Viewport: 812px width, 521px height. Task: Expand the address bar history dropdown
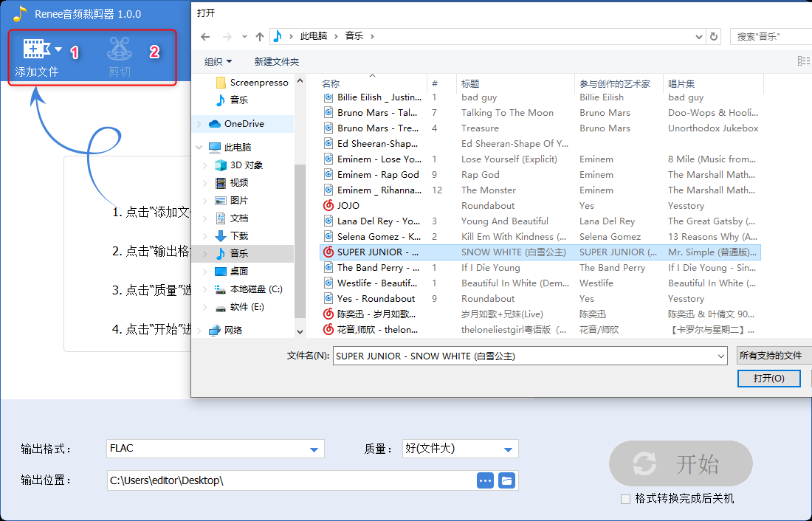(x=698, y=37)
